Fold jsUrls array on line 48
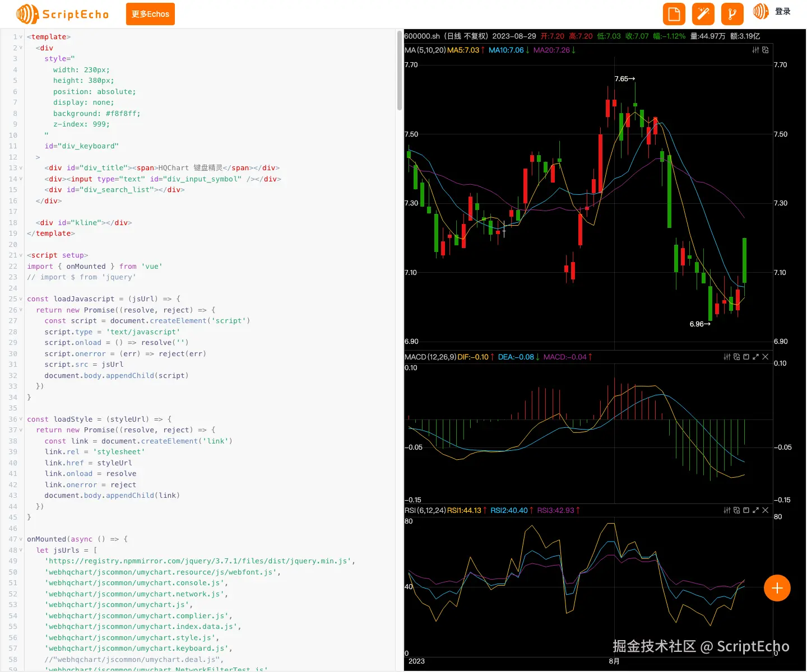The height and width of the screenshot is (672, 807). pos(21,550)
